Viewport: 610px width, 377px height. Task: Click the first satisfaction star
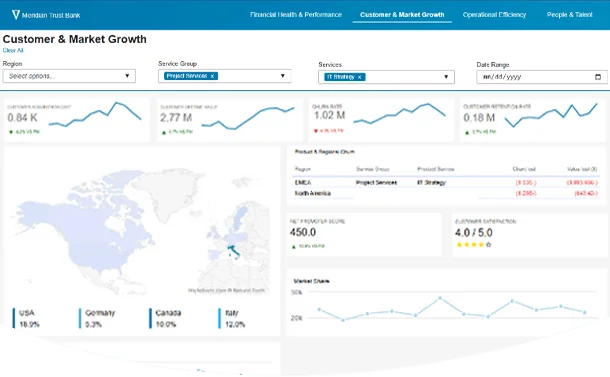click(459, 245)
